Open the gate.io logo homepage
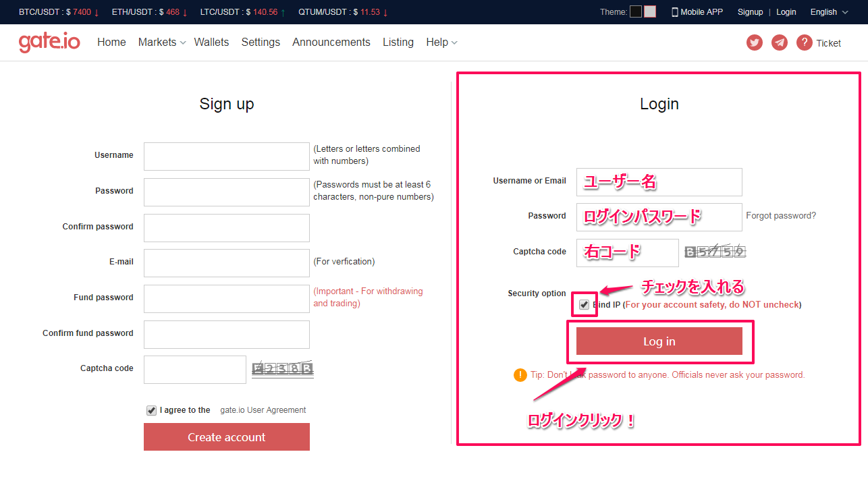 coord(49,43)
